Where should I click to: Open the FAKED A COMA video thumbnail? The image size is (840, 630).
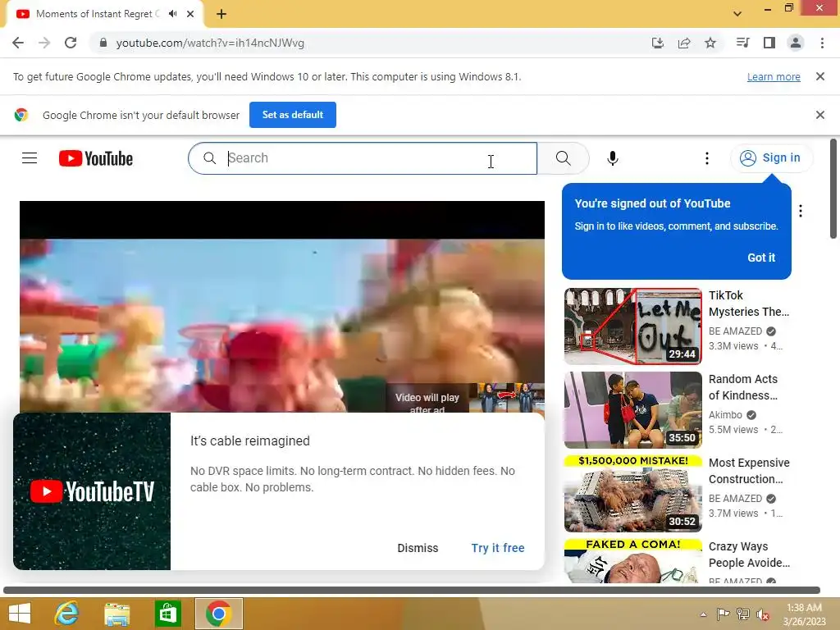[x=632, y=560]
